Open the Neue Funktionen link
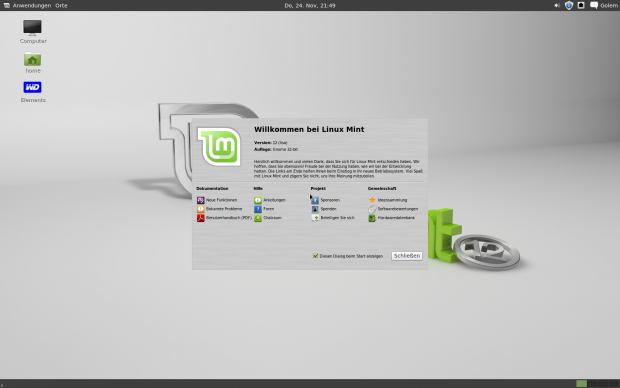This screenshot has height=388, width=620. point(221,200)
